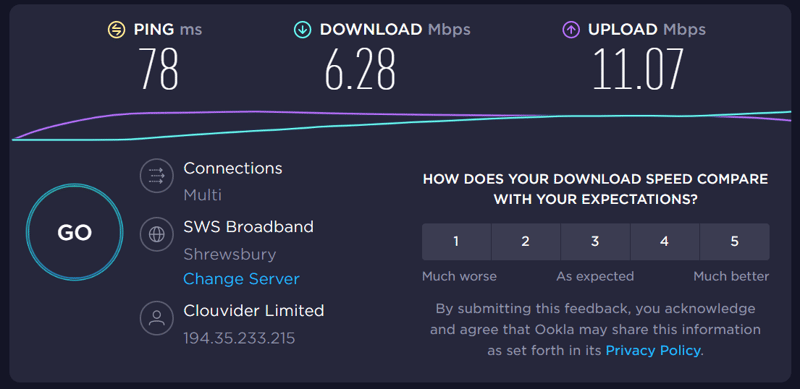The width and height of the screenshot is (800, 389).
Task: Click the yellow ping icon
Action: (116, 30)
